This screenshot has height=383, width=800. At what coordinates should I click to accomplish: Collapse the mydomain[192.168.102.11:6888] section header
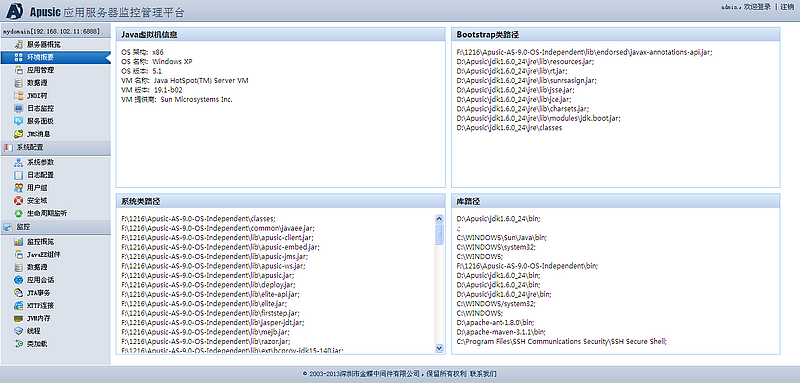55,31
